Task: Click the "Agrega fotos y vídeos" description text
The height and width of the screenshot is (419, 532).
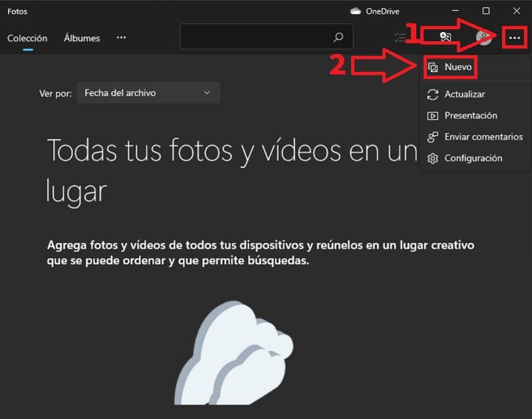Action: coord(261,253)
